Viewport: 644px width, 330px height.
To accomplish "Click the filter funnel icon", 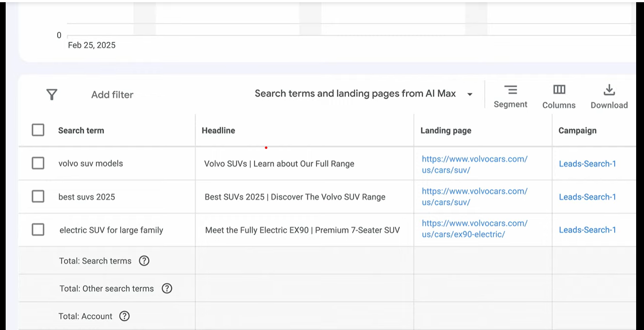I will pos(52,94).
